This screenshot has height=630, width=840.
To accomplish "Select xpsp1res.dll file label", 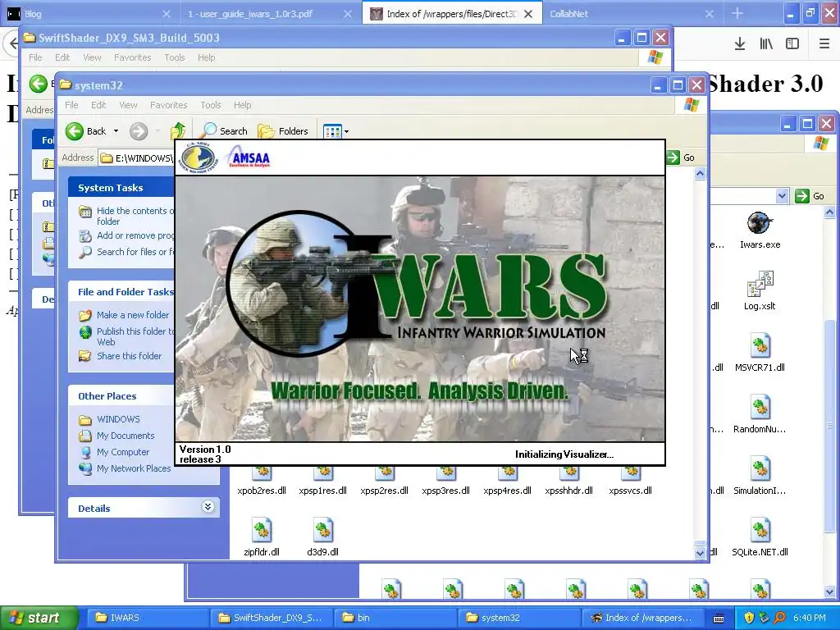I will click(323, 491).
